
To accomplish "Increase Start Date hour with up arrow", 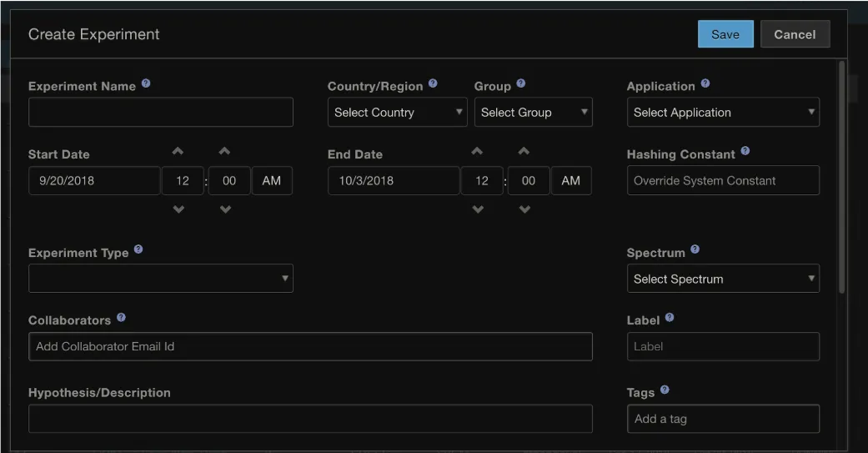I will point(178,151).
